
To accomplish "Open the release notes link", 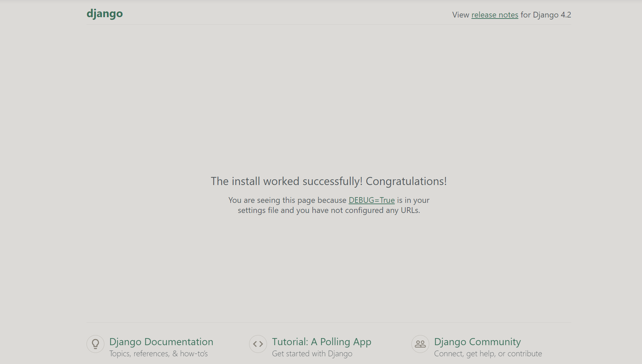I will pos(495,15).
